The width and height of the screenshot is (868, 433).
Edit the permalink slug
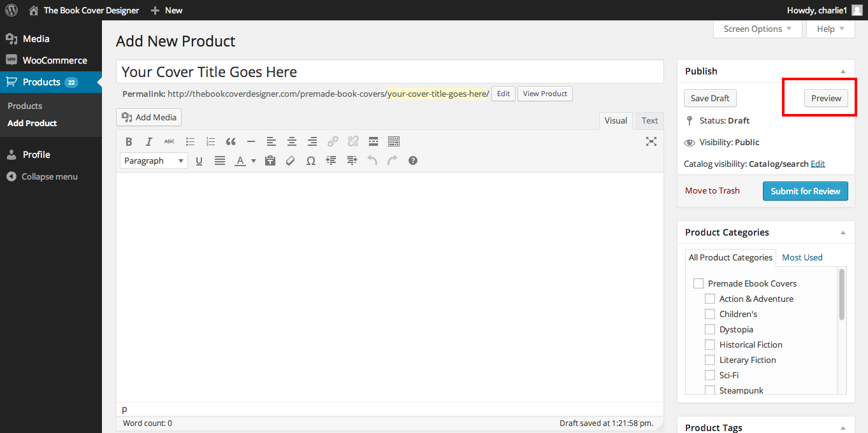coord(503,94)
